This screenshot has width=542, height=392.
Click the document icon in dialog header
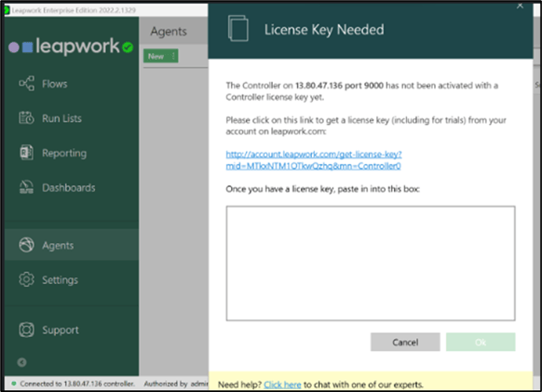tap(238, 29)
